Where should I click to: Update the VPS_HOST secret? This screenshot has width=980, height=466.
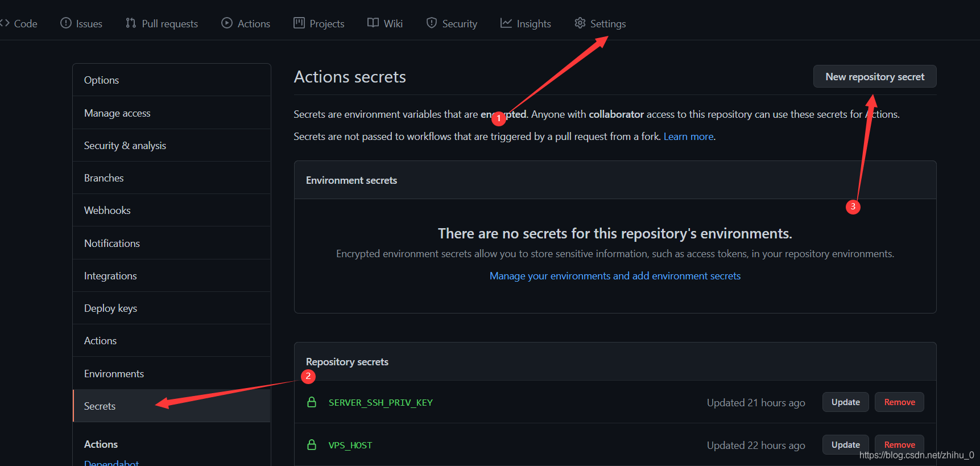pos(845,445)
